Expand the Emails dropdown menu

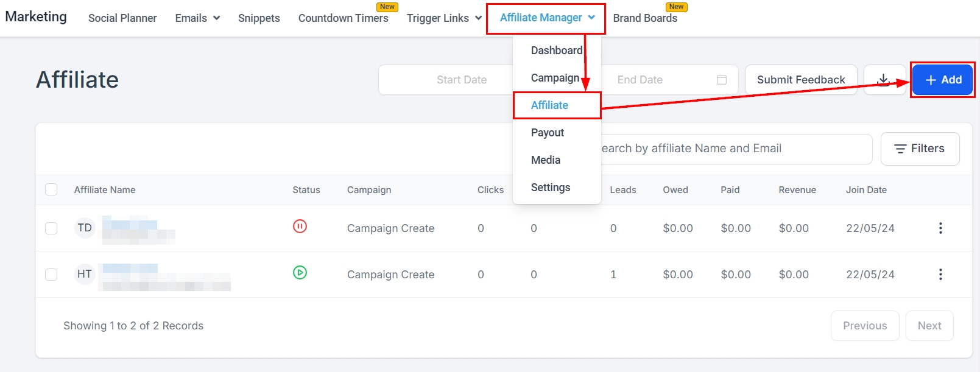click(x=197, y=18)
